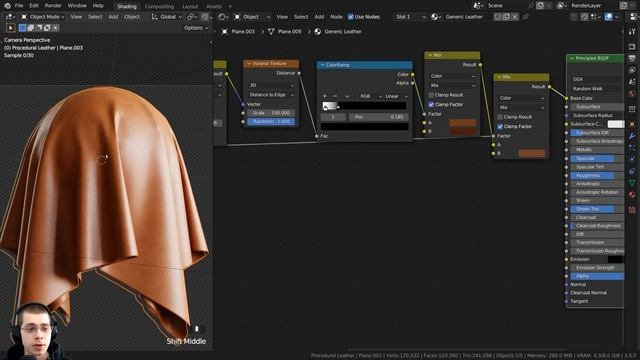The width and height of the screenshot is (640, 360).
Task: Click the second Mix node's B color swatch
Action: [531, 153]
